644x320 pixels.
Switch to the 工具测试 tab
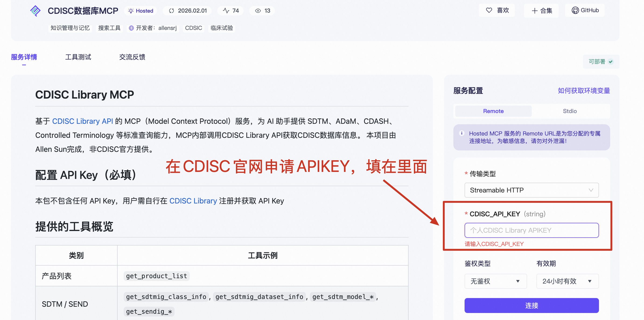pyautogui.click(x=78, y=57)
